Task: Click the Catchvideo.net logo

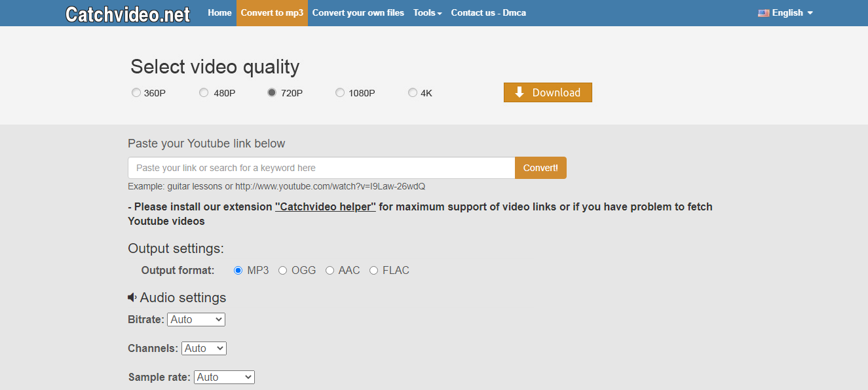Action: [128, 14]
